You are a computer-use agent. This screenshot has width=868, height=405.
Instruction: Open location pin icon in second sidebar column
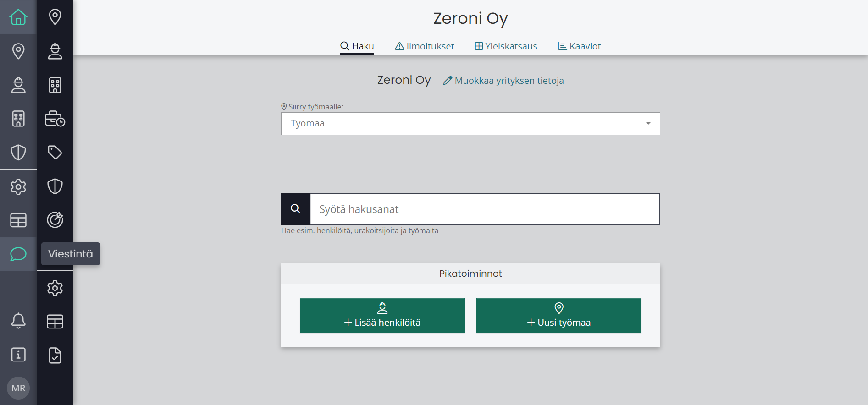55,17
